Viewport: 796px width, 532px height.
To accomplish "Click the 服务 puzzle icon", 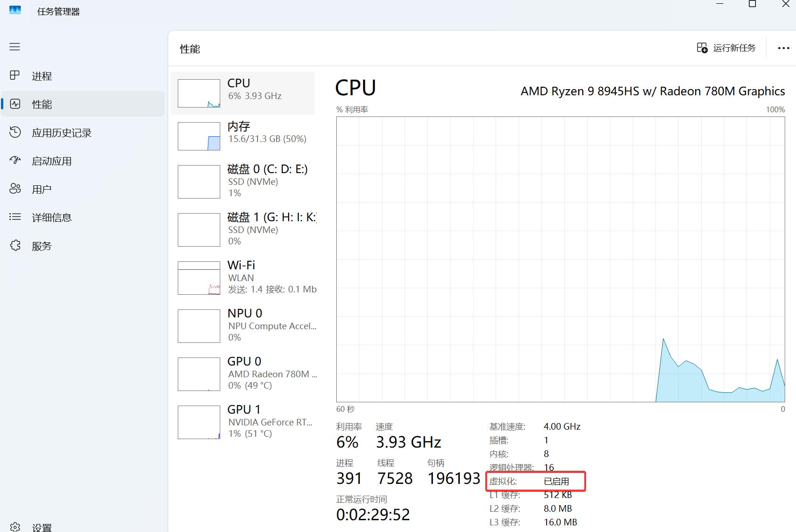I will 15,245.
